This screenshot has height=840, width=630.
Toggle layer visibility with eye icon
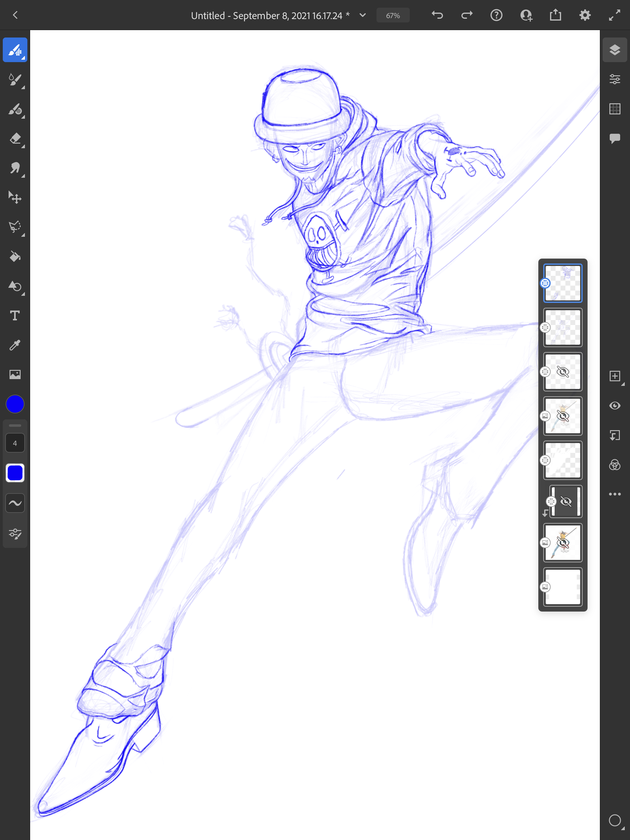pyautogui.click(x=614, y=406)
